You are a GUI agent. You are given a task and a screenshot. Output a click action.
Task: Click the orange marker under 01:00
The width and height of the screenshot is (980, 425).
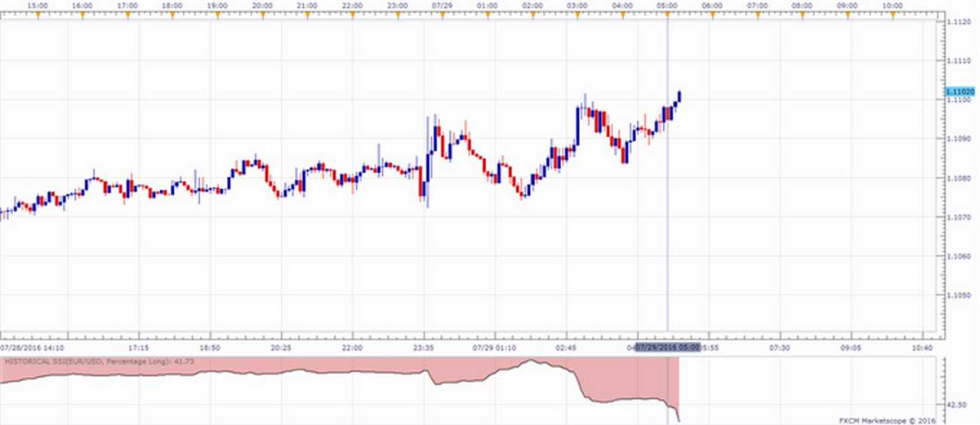488,15
